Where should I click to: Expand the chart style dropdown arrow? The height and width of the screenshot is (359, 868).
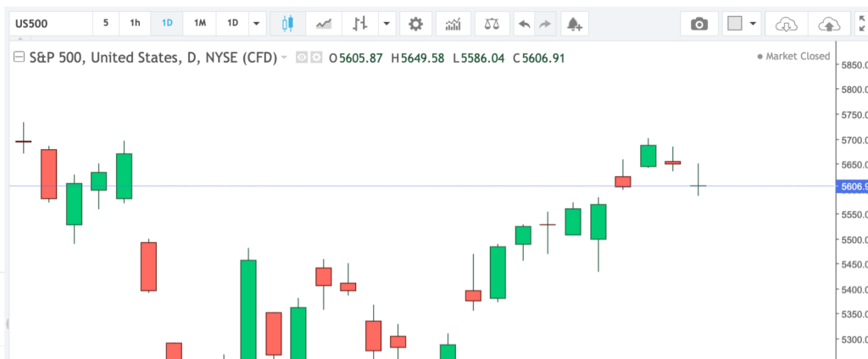coord(387,24)
